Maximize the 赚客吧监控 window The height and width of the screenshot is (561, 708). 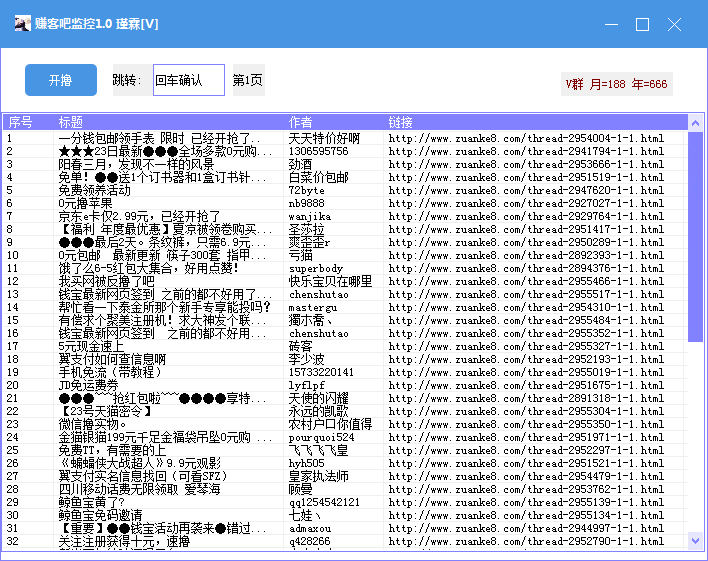tap(643, 24)
